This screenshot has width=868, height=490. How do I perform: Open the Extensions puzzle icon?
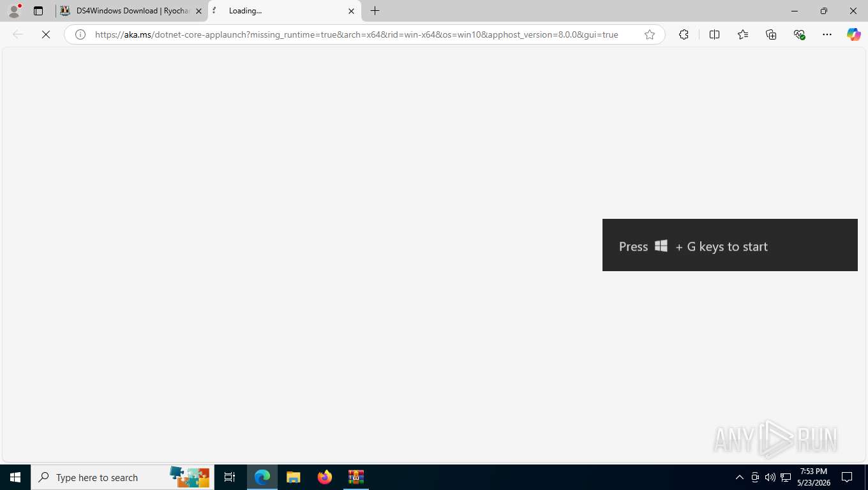coord(684,34)
